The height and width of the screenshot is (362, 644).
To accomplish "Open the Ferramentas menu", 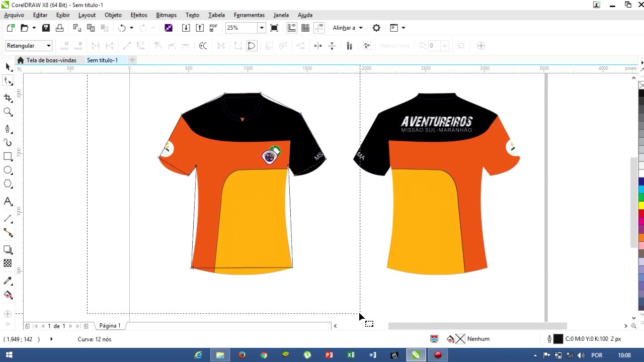I will click(249, 15).
